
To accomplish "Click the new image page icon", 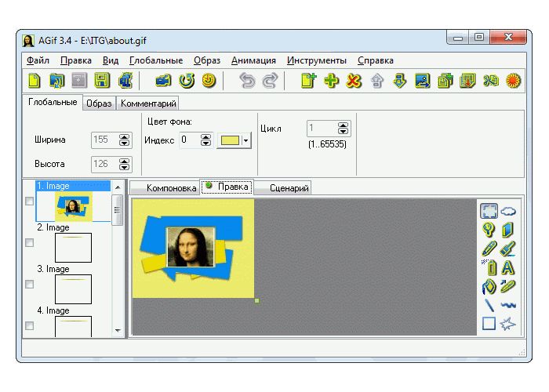I will point(308,81).
